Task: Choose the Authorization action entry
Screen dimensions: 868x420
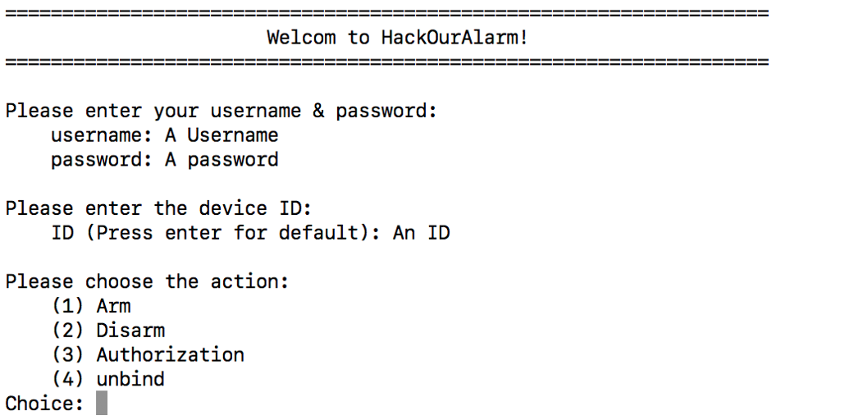Action: point(170,355)
